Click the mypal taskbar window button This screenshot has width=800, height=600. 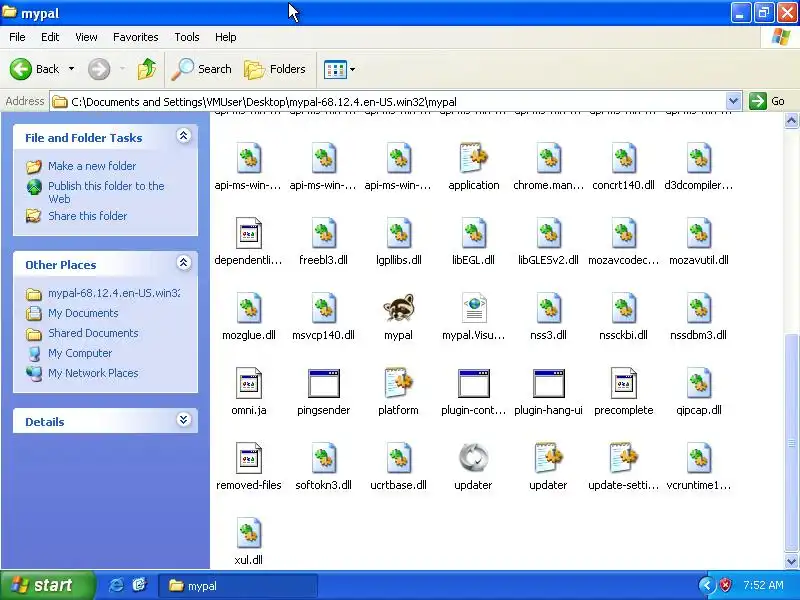click(238, 586)
